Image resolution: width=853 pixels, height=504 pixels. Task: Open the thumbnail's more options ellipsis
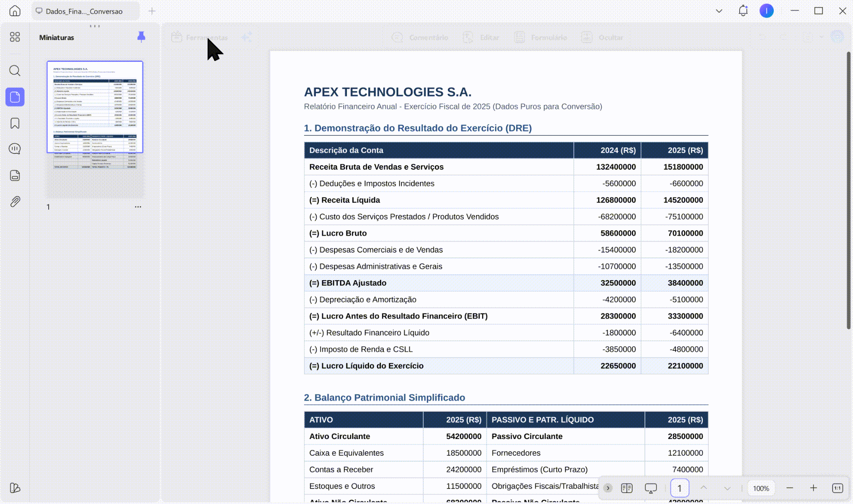click(138, 207)
